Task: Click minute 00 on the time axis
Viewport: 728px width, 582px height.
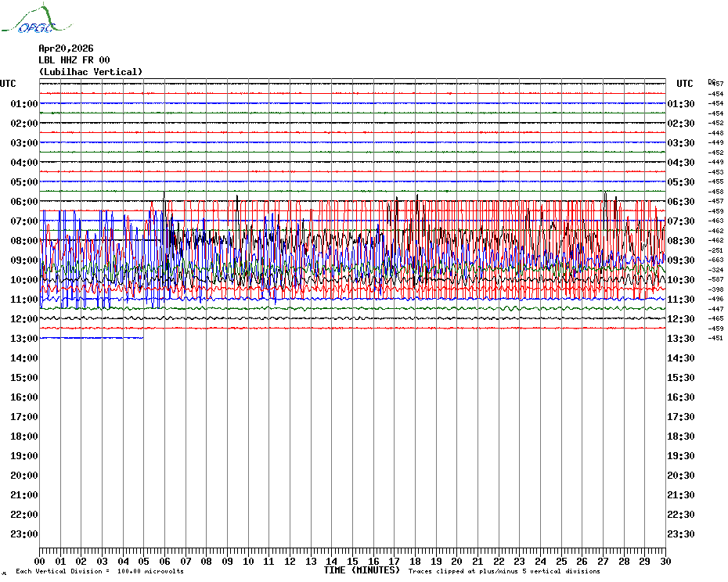Action: tap(40, 561)
